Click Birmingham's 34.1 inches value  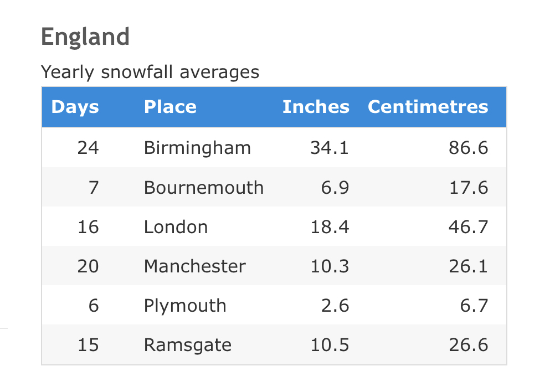click(x=329, y=148)
